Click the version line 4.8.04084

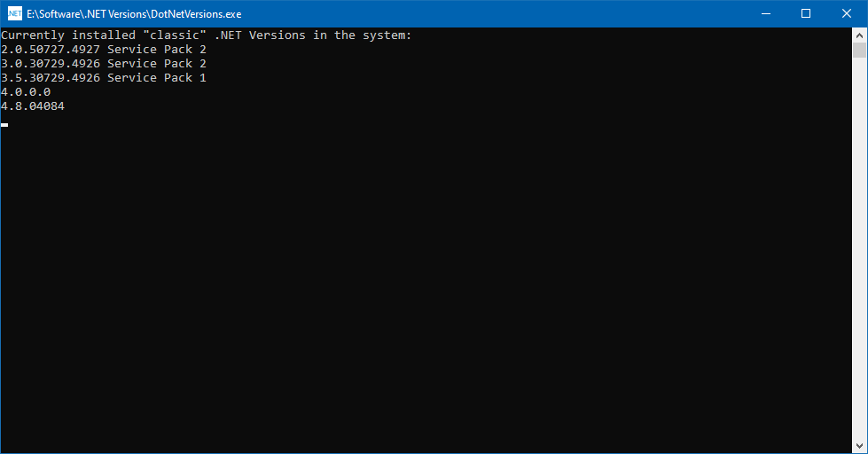coord(33,106)
